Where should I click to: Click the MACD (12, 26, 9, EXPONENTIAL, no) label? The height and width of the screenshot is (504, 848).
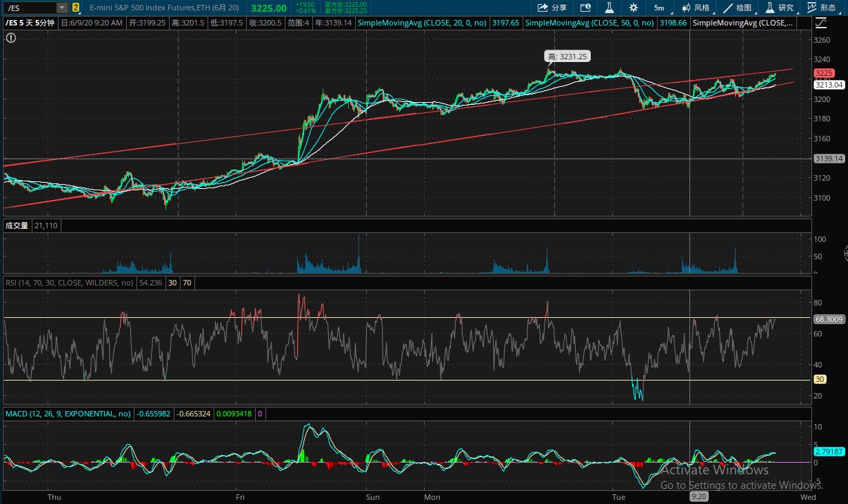coord(68,414)
